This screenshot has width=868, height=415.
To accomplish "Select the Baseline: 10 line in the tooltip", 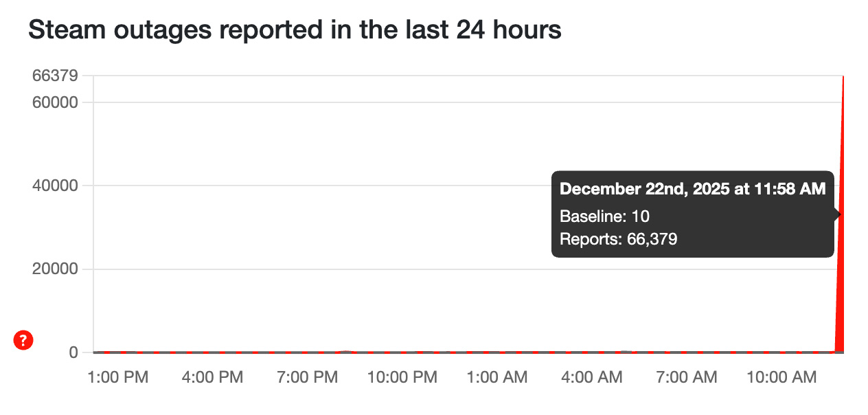I will pyautogui.click(x=604, y=216).
